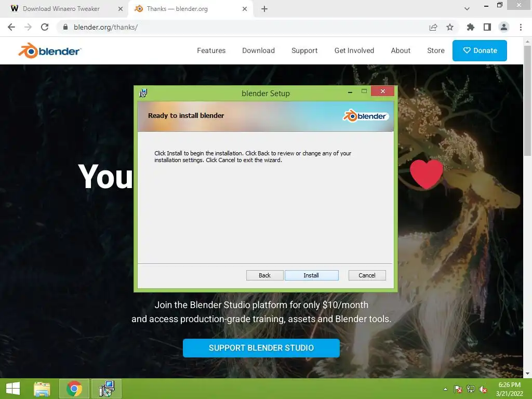Click the installer icon in taskbar
The width and height of the screenshot is (532, 399).
pyautogui.click(x=107, y=389)
